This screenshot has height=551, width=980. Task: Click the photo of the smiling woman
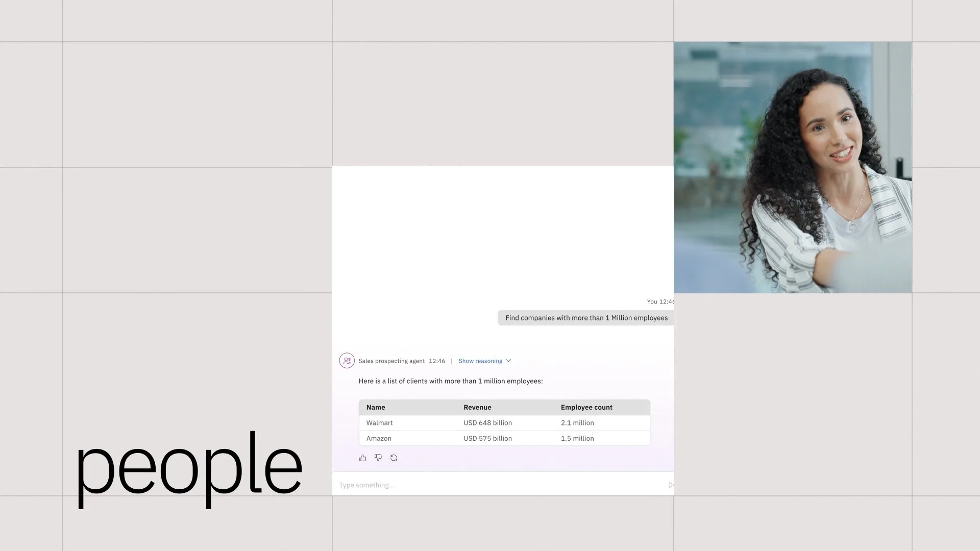point(792,167)
